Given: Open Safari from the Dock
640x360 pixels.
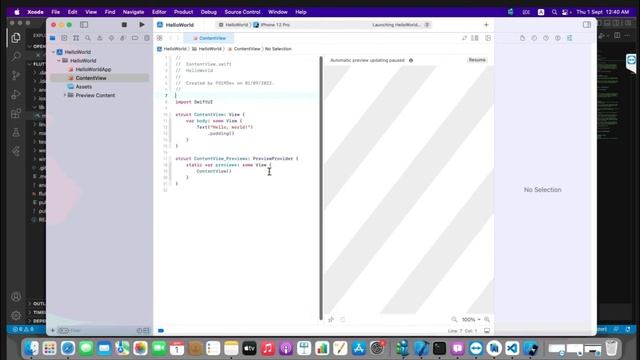Looking at the screenshot, I should point(68,348).
